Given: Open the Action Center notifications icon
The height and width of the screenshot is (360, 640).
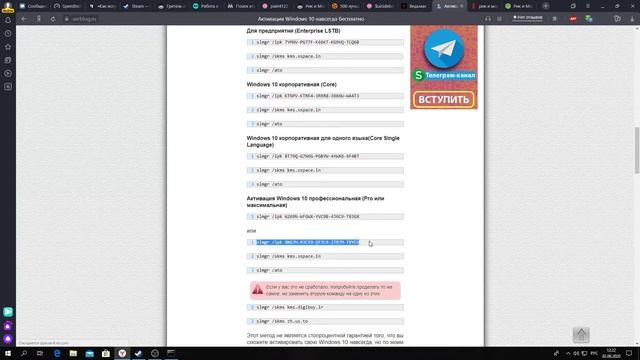Looking at the screenshot, I should click(629, 353).
